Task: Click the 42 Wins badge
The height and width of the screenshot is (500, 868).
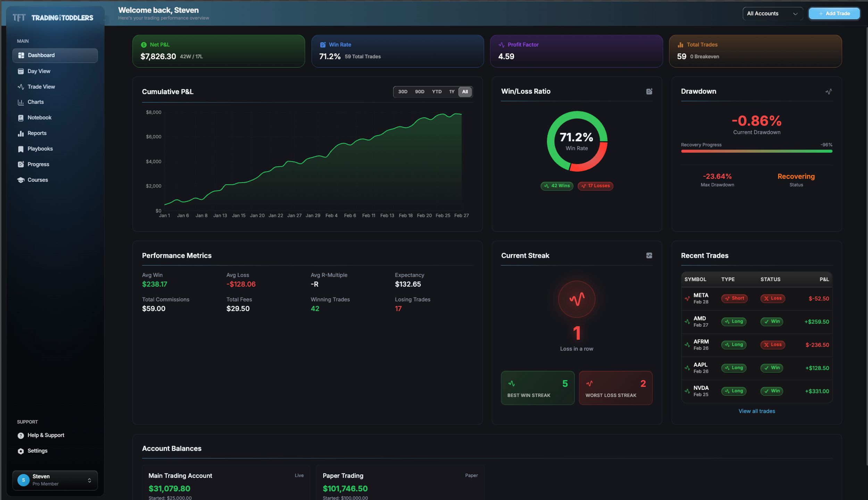Action: 557,186
